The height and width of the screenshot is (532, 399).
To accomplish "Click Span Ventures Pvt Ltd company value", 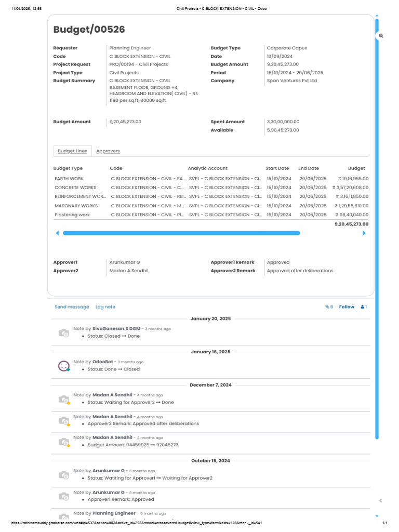I will 292,81.
